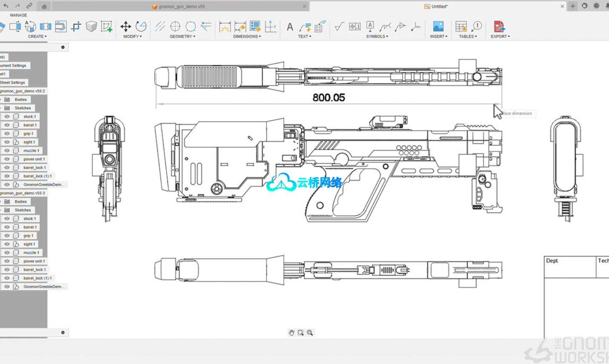Toggle eye icon for second grip:1 item
This screenshot has height=364, width=609.
pyautogui.click(x=7, y=236)
